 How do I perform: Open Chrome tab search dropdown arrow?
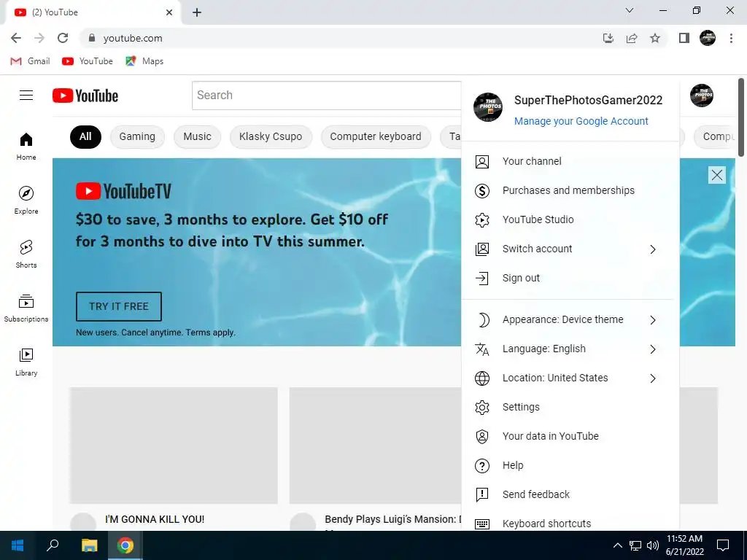pyautogui.click(x=630, y=10)
